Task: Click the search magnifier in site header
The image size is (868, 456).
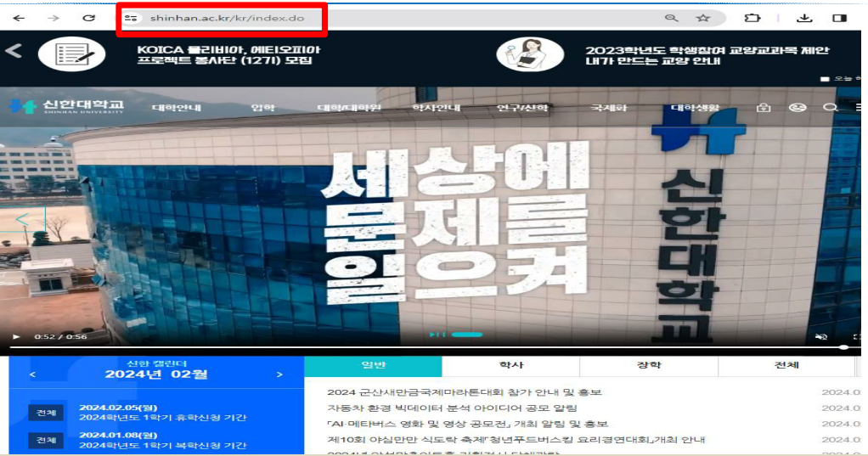Action: pos(830,108)
